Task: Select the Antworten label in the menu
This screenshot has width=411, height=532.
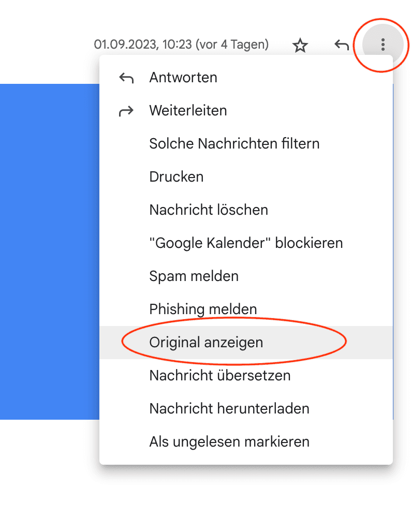Action: (183, 78)
